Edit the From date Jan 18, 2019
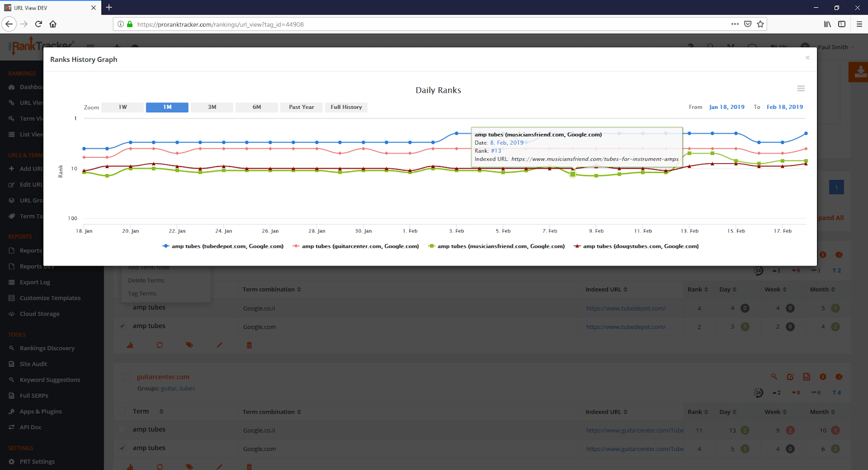Viewport: 868px width, 470px height. (x=727, y=107)
